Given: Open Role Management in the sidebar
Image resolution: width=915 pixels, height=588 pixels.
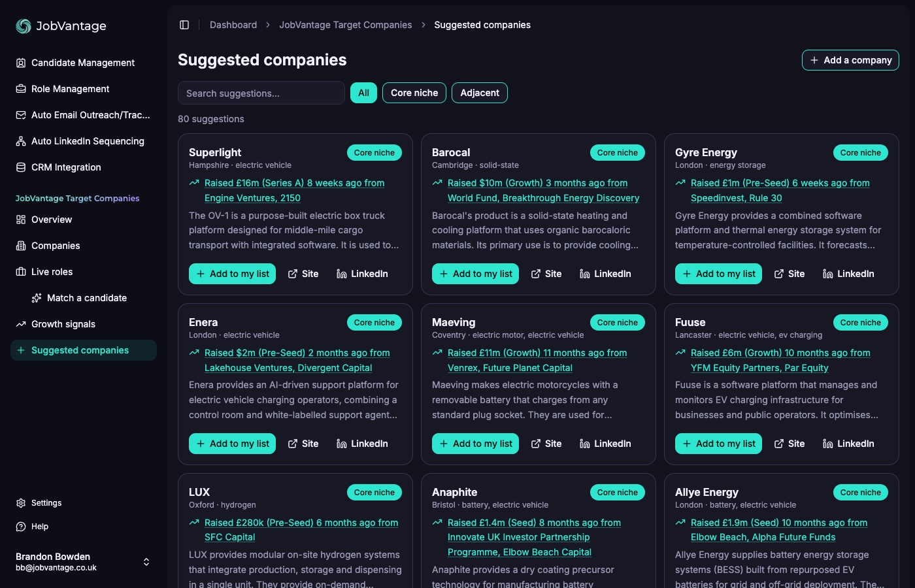Looking at the screenshot, I should [84, 89].
